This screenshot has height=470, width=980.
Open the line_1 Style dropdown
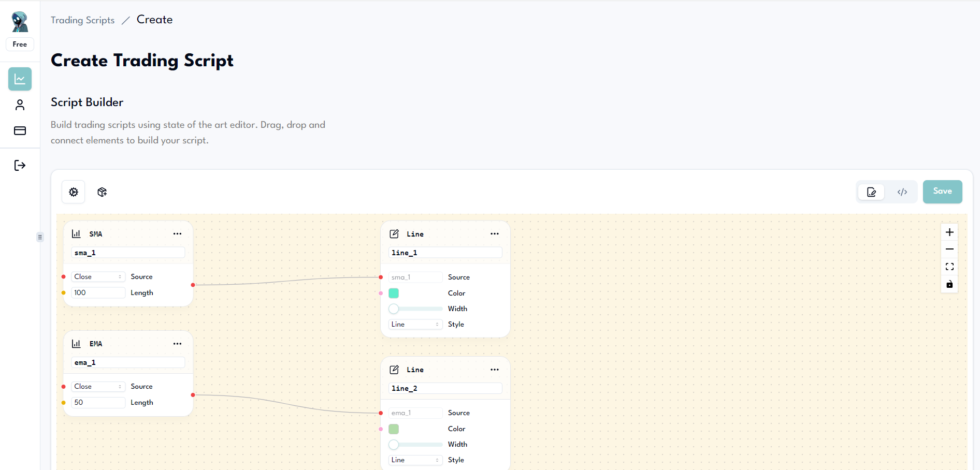click(x=415, y=324)
